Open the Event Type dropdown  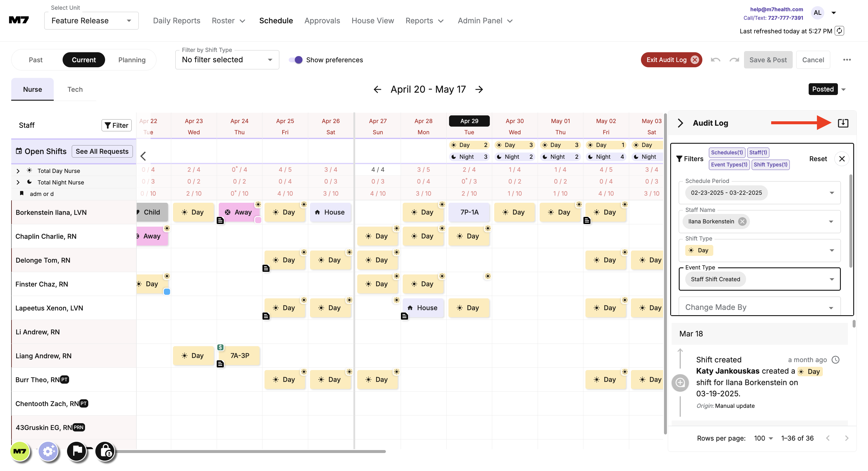pos(831,279)
